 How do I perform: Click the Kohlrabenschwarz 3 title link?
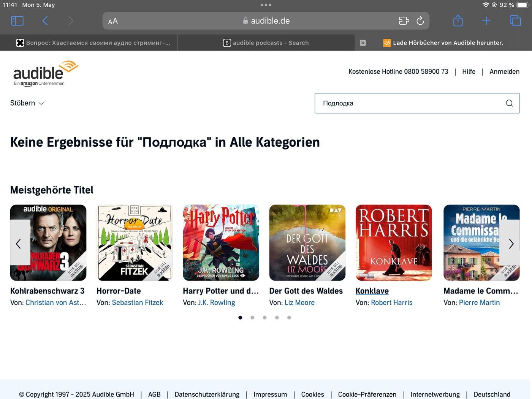47,291
